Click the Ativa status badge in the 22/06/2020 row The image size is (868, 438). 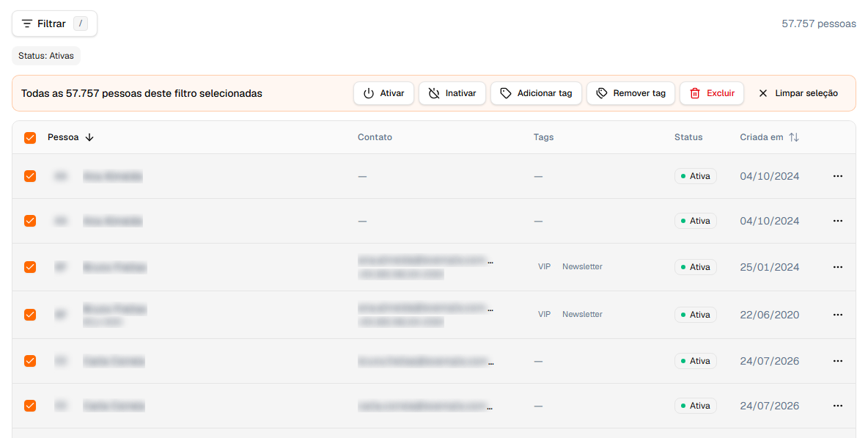coord(695,315)
